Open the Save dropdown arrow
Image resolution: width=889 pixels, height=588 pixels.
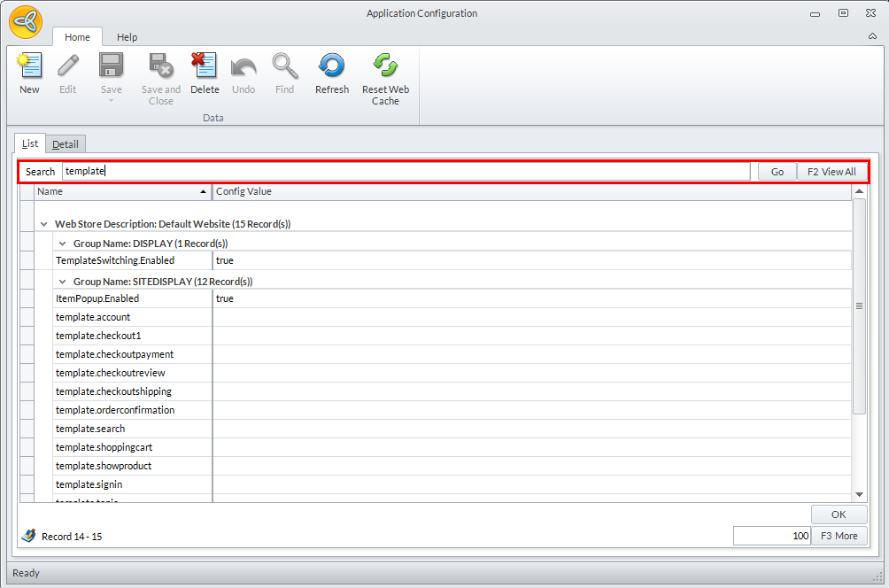(112, 100)
